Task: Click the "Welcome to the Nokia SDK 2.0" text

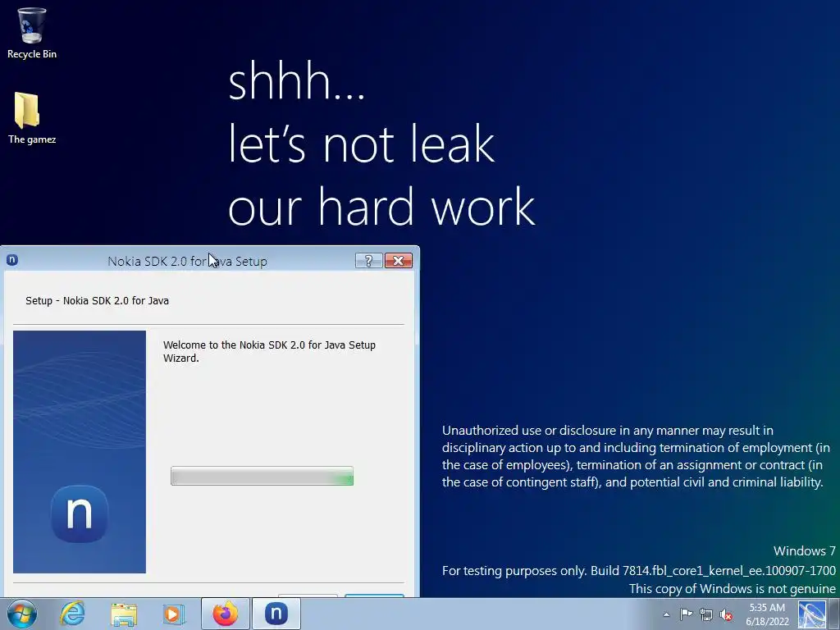Action: tap(269, 351)
